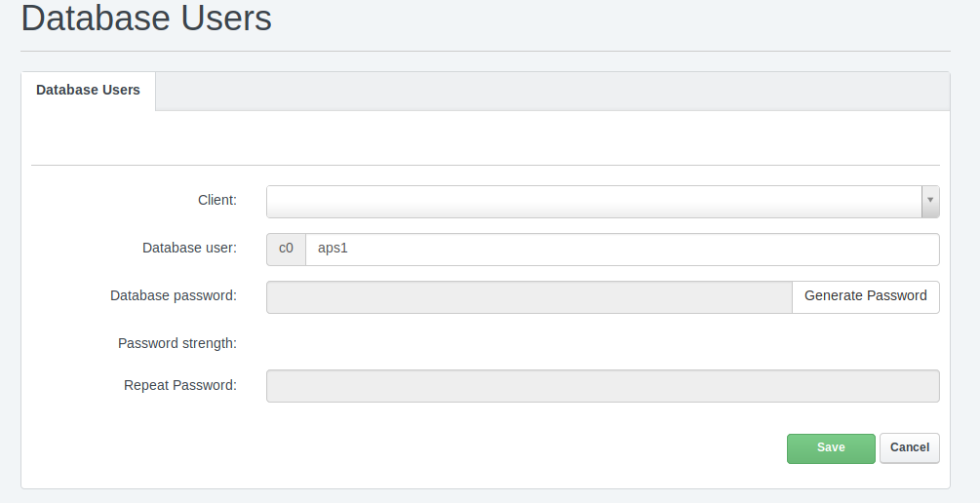Focus the Database user text field

click(x=622, y=249)
